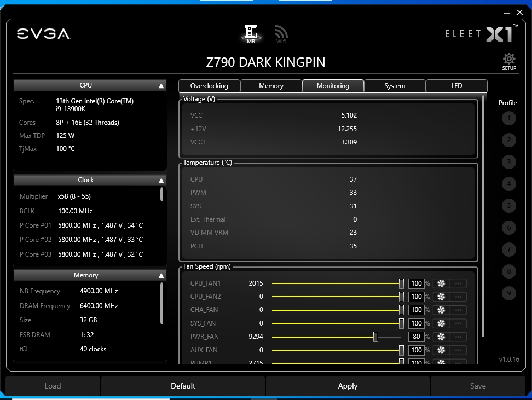532x400 pixels.
Task: Toggle fan mode icon for SYS_FAN
Action: pos(441,323)
